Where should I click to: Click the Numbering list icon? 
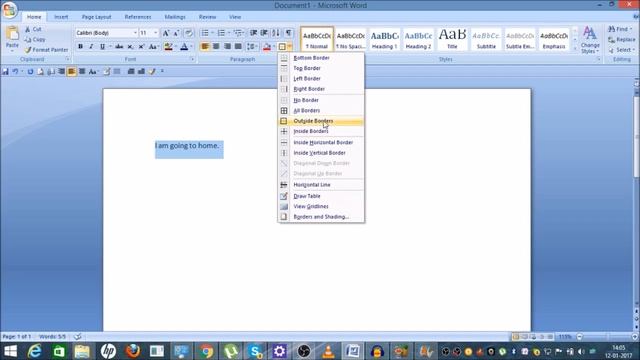(x=221, y=33)
